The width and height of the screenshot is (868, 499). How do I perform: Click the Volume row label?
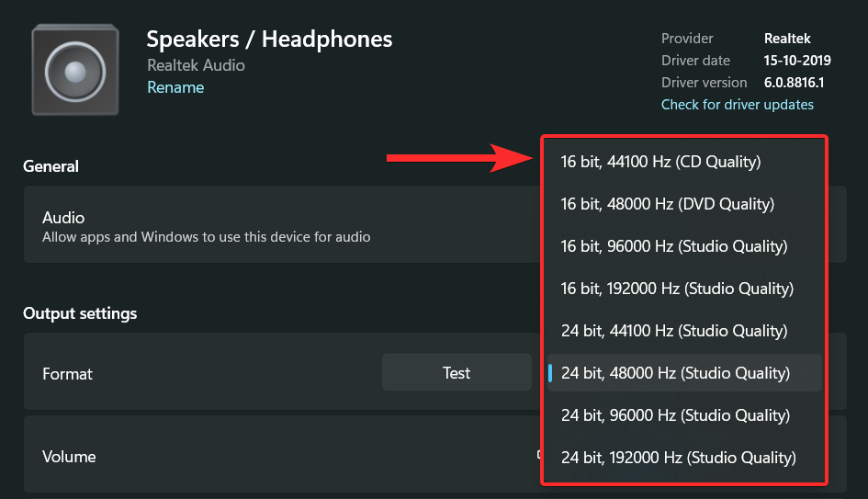[x=69, y=457]
